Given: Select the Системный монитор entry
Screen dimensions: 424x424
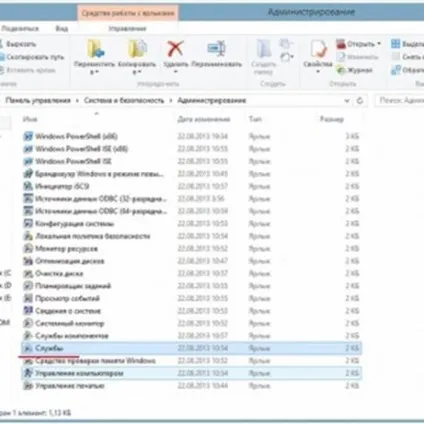Looking at the screenshot, I should [70, 323].
